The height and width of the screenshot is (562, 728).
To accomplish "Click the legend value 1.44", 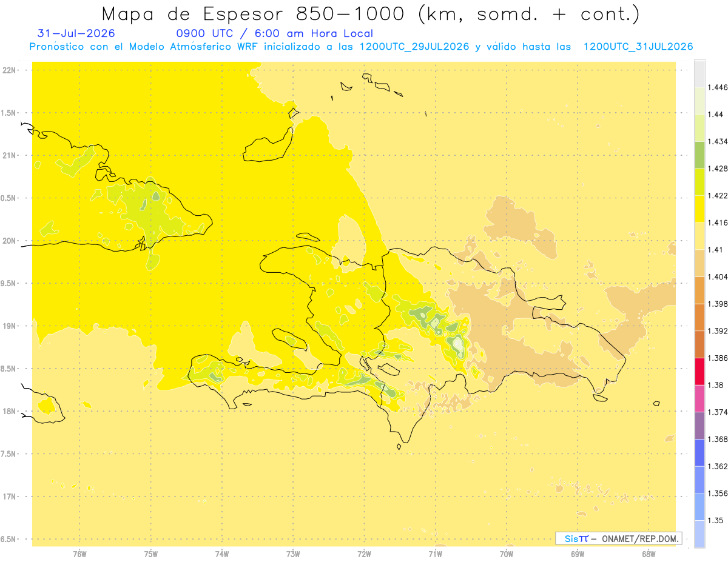I will click(x=716, y=114).
